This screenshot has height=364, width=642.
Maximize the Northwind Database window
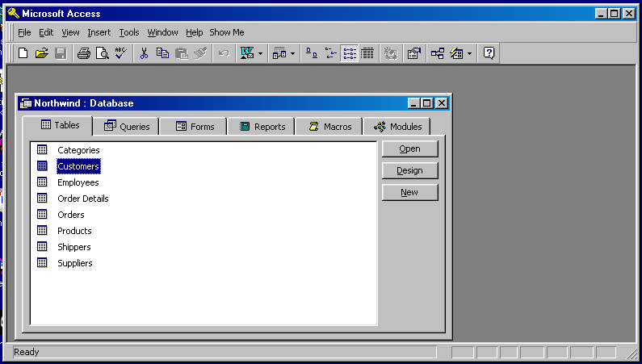(x=426, y=103)
